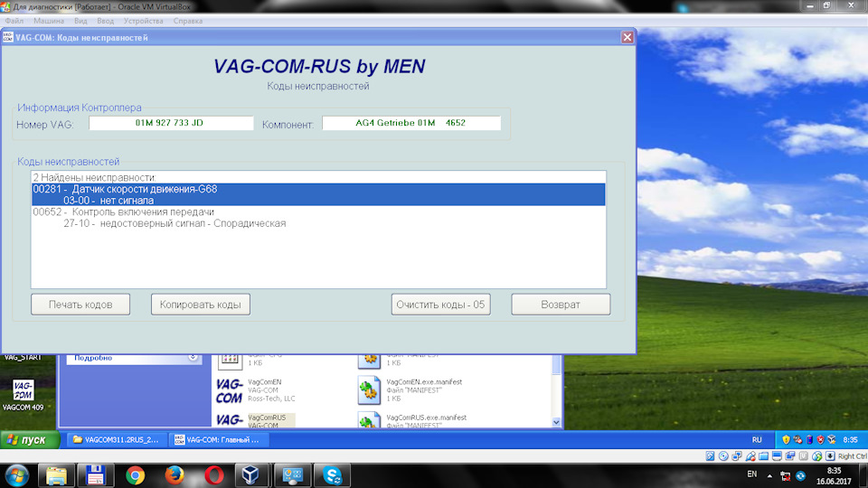Image resolution: width=868 pixels, height=488 pixels.
Task: Open the XP пуск Start button
Action: [29, 440]
